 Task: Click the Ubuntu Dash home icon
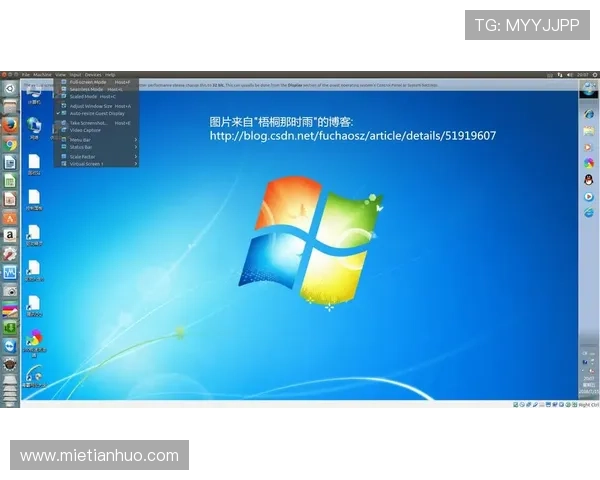tap(10, 88)
